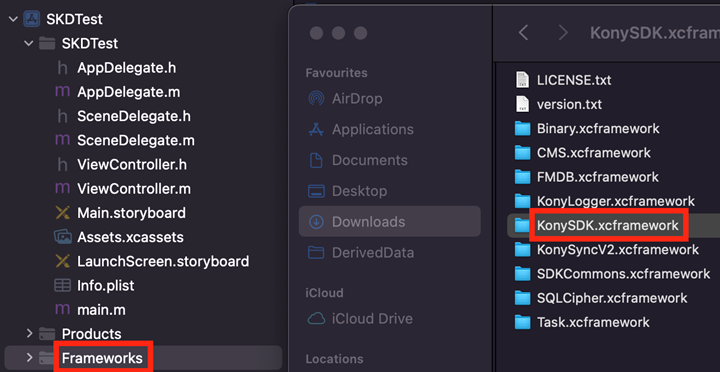Click the storyboard icon of Main.storyboard
The height and width of the screenshot is (372, 720).
pyautogui.click(x=62, y=213)
